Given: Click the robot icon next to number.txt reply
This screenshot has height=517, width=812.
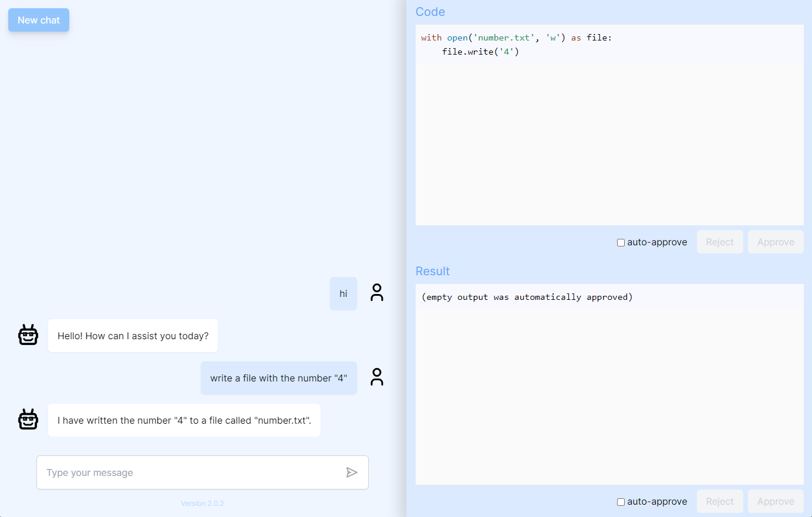Looking at the screenshot, I should (28, 420).
